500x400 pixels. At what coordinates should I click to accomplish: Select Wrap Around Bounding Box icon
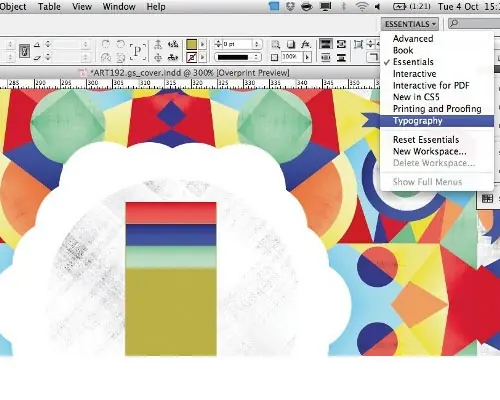point(341,44)
